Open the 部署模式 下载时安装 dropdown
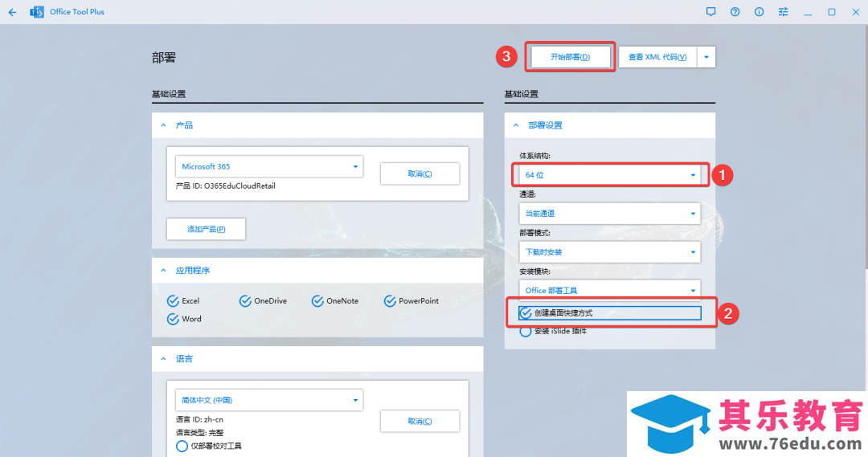This screenshot has width=868, height=457. pyautogui.click(x=609, y=252)
